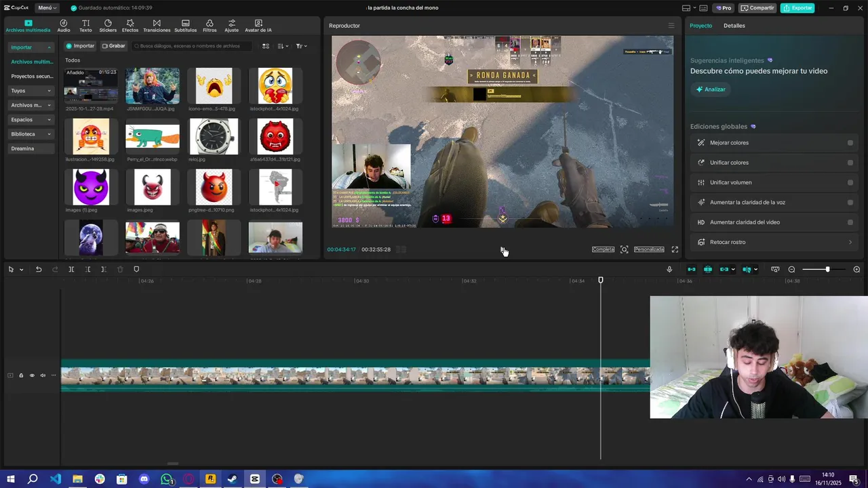Open the player hamburger menu
Viewport: 868px width, 488px height.
671,26
